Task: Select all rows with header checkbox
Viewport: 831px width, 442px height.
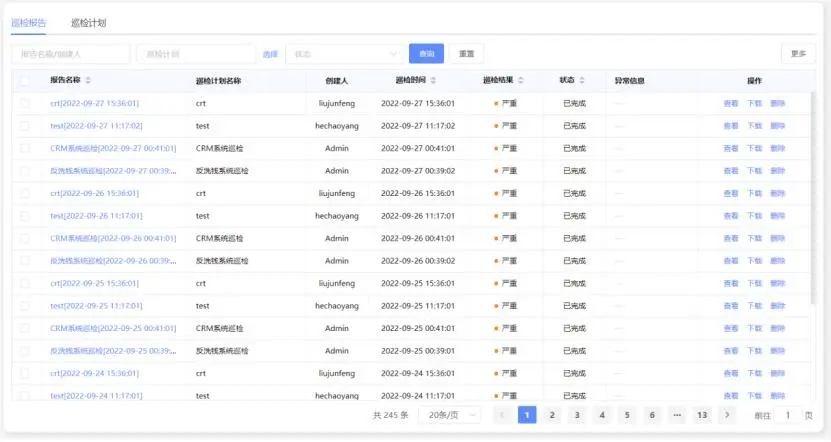Action: coord(24,81)
